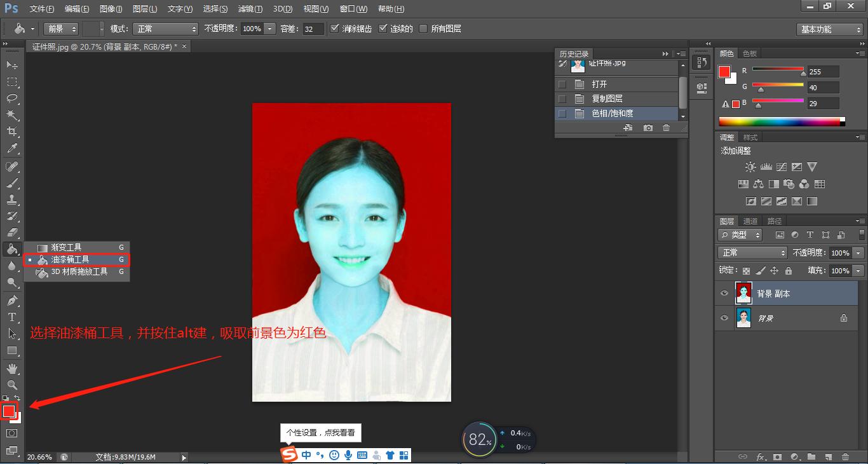Hide the 背景 layer visibility eye
Image resolution: width=868 pixels, height=464 pixels.
coord(725,318)
